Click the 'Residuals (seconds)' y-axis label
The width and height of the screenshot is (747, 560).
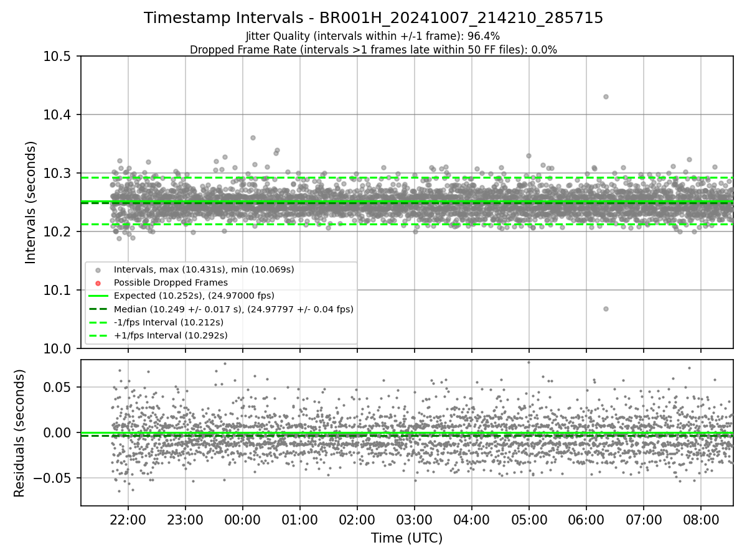pos(19,433)
